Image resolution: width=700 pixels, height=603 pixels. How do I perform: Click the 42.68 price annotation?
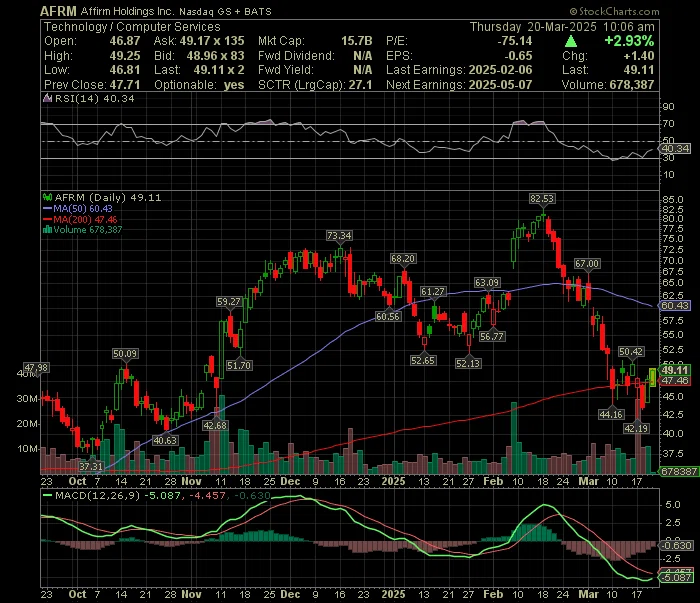pos(215,425)
